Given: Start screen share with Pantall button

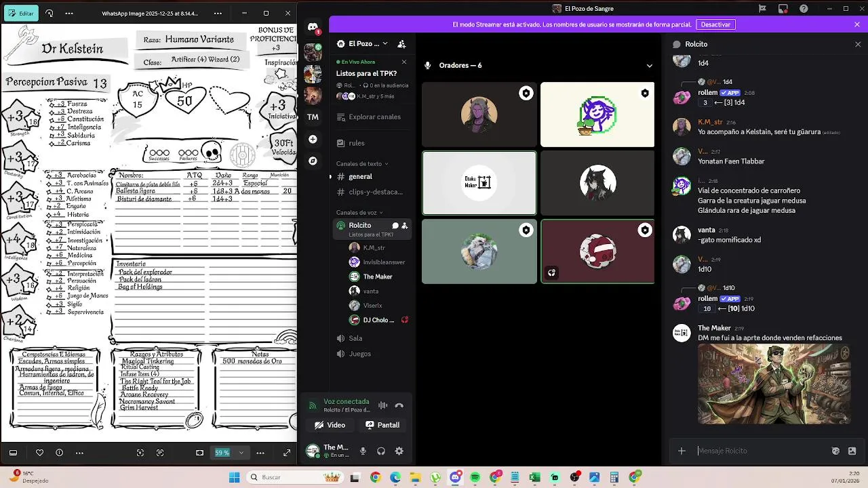Looking at the screenshot, I should 382,425.
